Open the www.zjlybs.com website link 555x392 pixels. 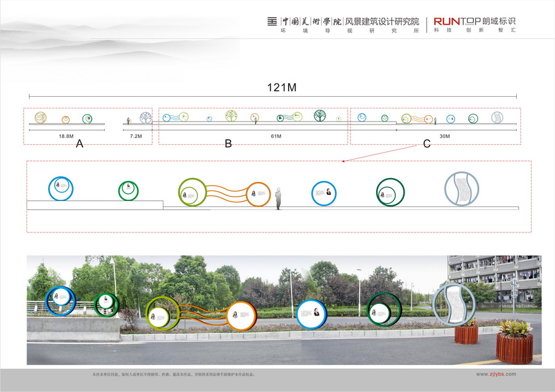[x=496, y=374]
